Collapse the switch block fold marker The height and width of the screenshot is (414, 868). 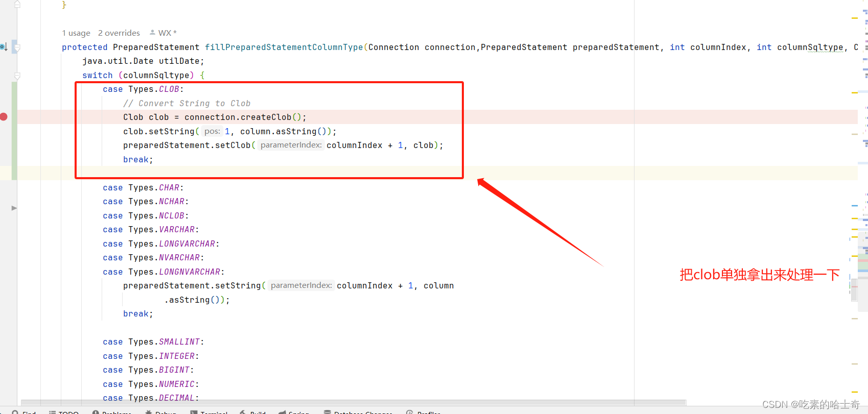[17, 76]
